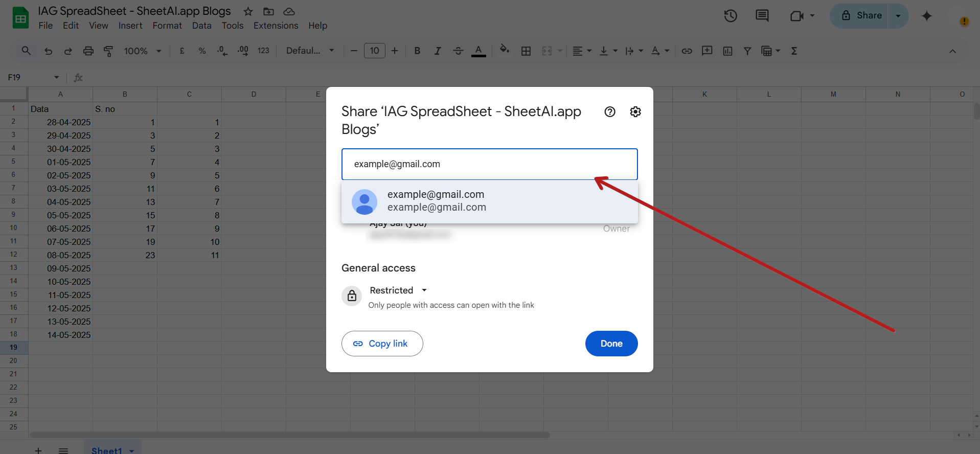
Task: Add a comment from toolbar
Action: [x=707, y=51]
